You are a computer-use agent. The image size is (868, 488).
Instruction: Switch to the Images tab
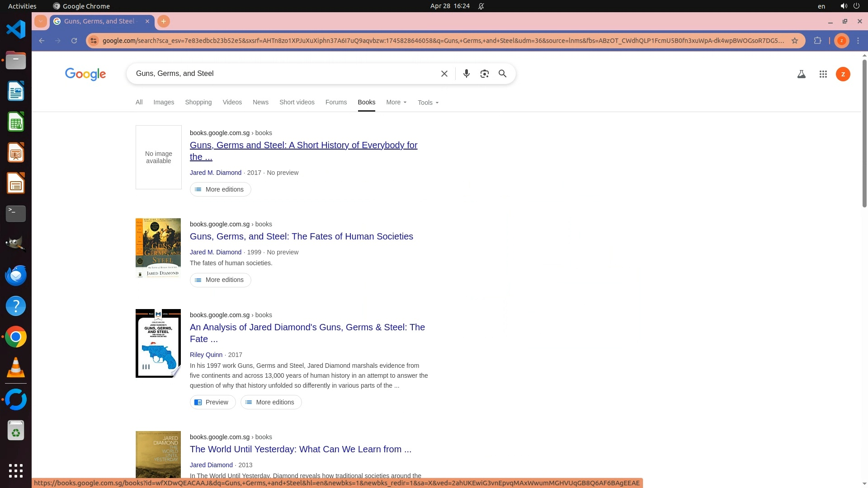[x=164, y=103]
